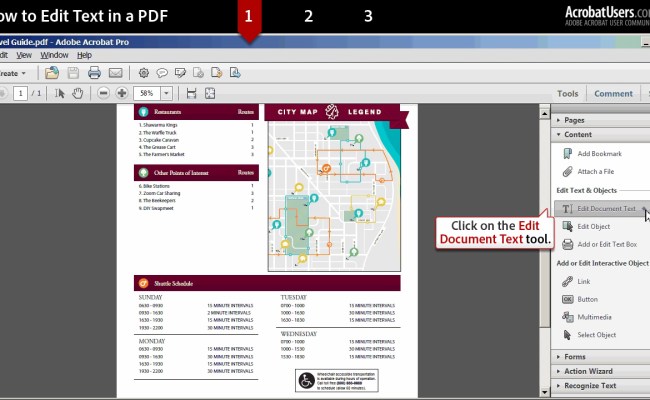Screen dimensions: 650x400
Task: Switch to the Tools pane tab
Action: [568, 94]
